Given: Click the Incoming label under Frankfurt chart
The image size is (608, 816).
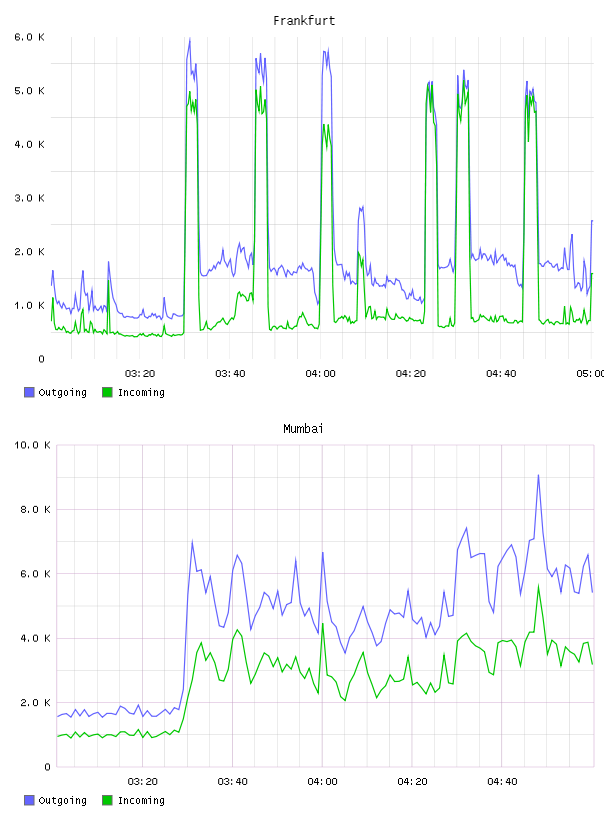Looking at the screenshot, I should tap(141, 393).
